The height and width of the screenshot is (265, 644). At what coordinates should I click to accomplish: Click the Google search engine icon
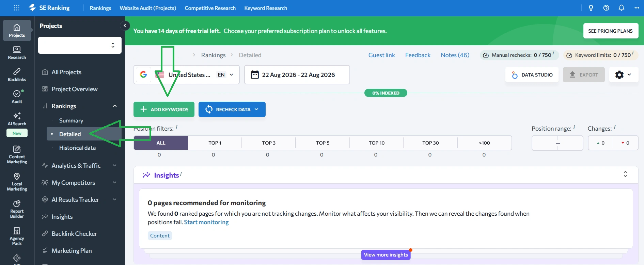pos(143,74)
